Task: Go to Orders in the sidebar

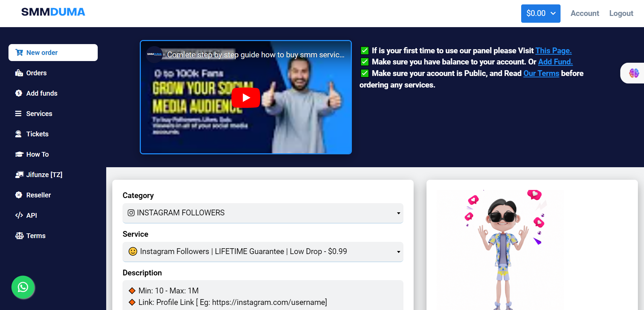Action: point(36,73)
